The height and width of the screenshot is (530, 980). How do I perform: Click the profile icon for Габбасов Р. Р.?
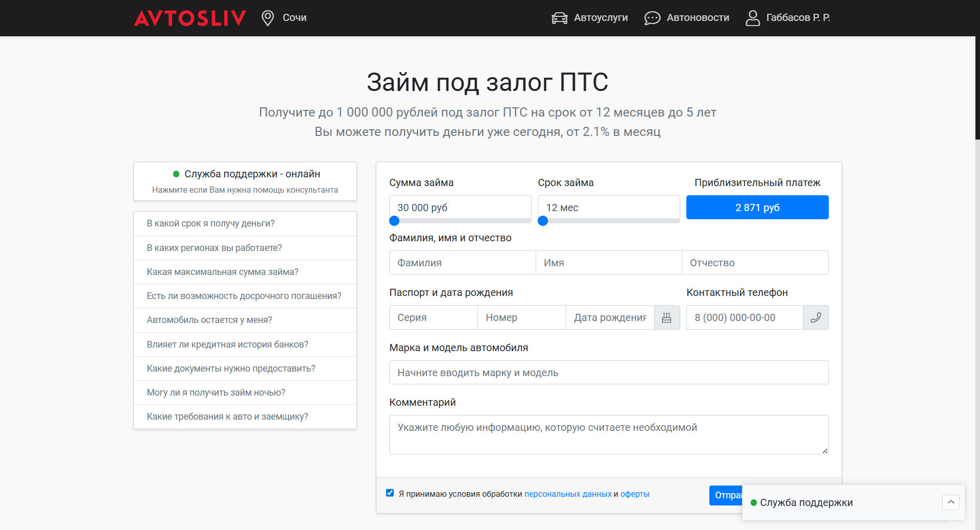(x=752, y=17)
